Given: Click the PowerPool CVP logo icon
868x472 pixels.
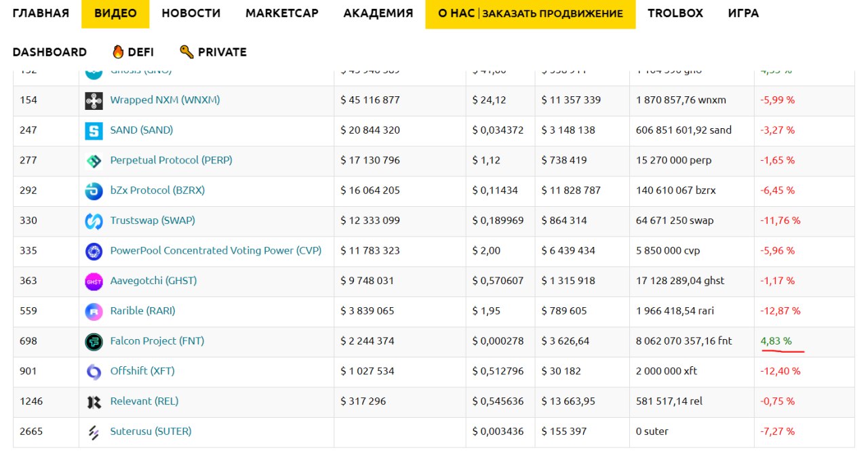Looking at the screenshot, I should click(94, 252).
